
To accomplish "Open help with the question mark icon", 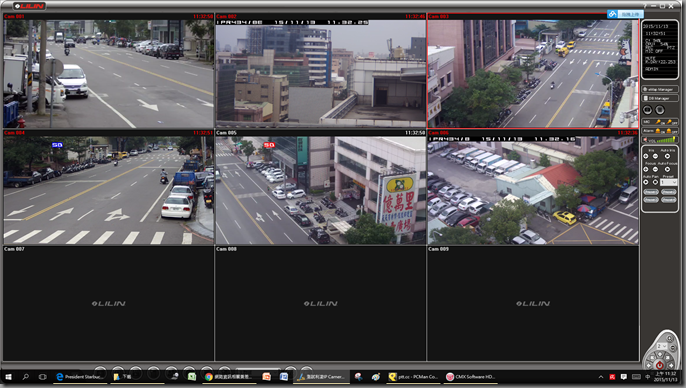I will (645, 6).
